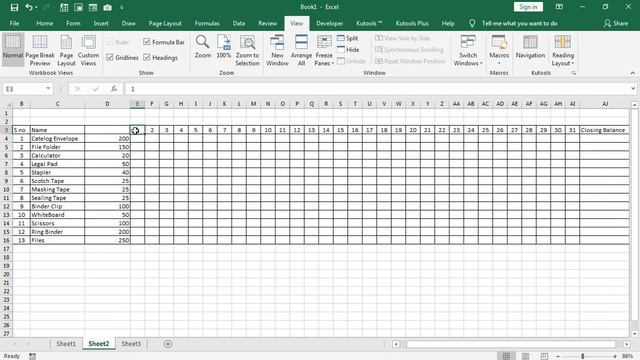The height and width of the screenshot is (360, 640).
Task: Open the Home ribbon tab
Action: point(44,24)
